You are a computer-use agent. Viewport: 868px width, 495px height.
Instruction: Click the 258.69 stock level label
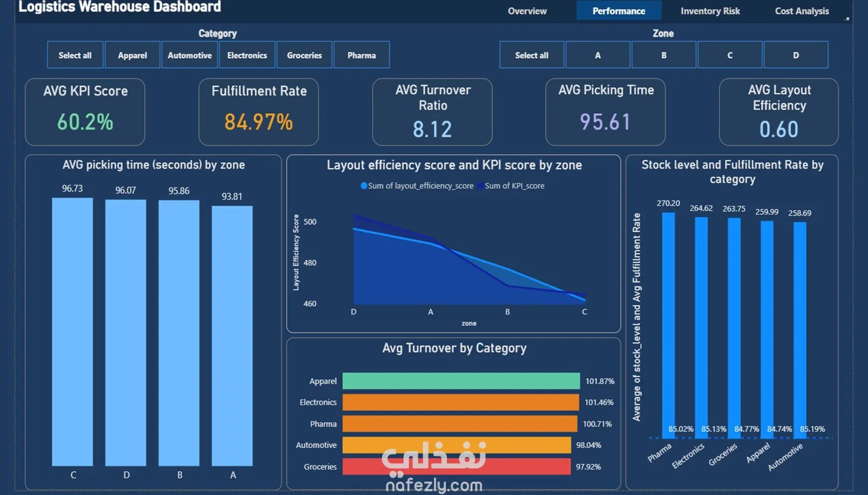pyautogui.click(x=800, y=213)
